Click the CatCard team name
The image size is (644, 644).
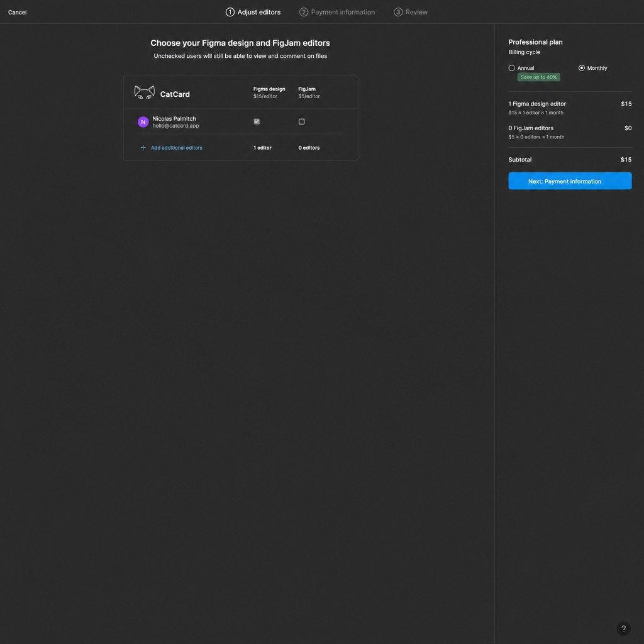[175, 94]
